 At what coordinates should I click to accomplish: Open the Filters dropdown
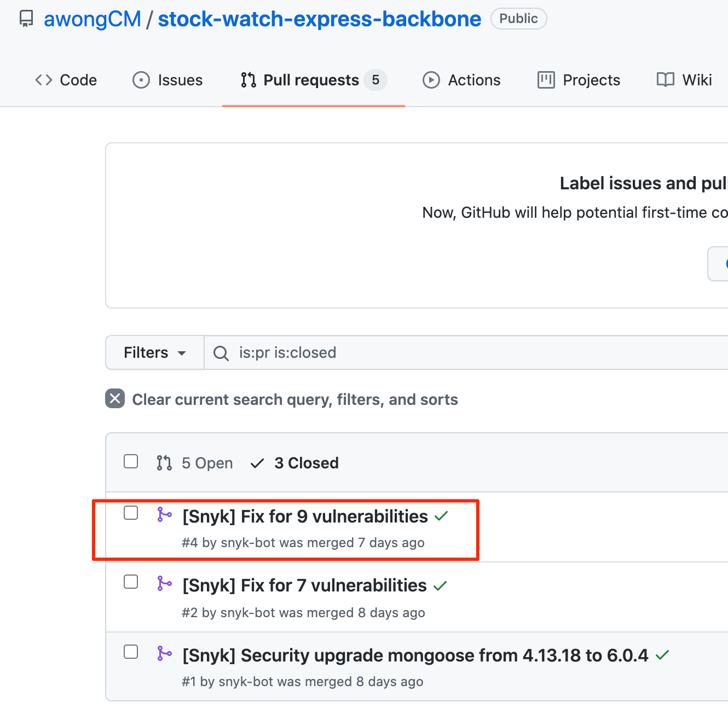pos(154,353)
